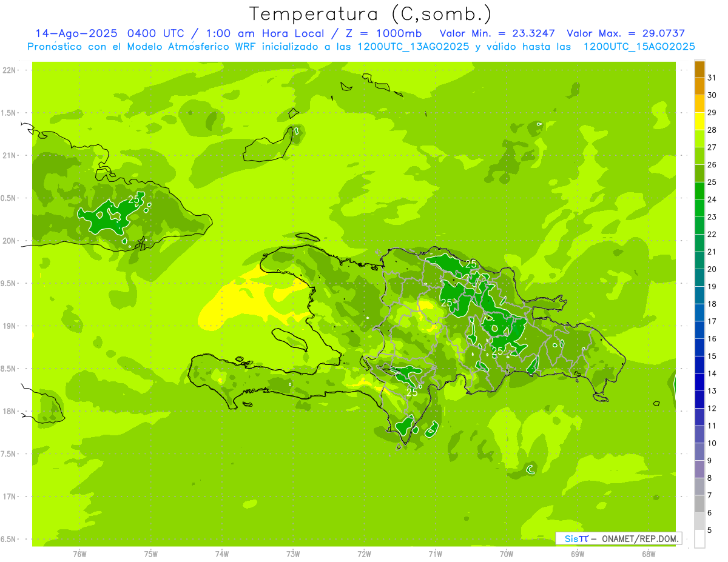Click the "72W" longitude label
Image resolution: width=728 pixels, height=562 pixels.
tap(364, 554)
